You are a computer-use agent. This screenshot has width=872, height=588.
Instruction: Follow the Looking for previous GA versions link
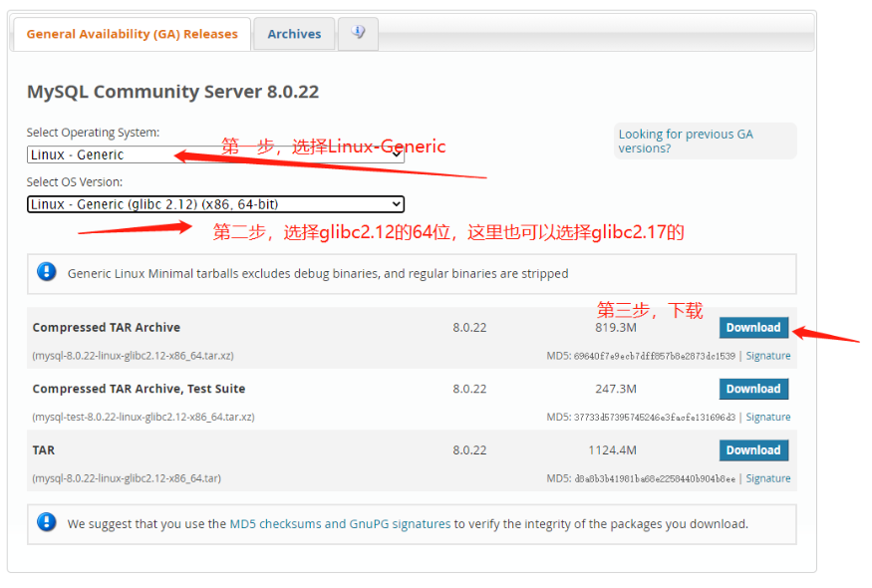pyautogui.click(x=686, y=142)
